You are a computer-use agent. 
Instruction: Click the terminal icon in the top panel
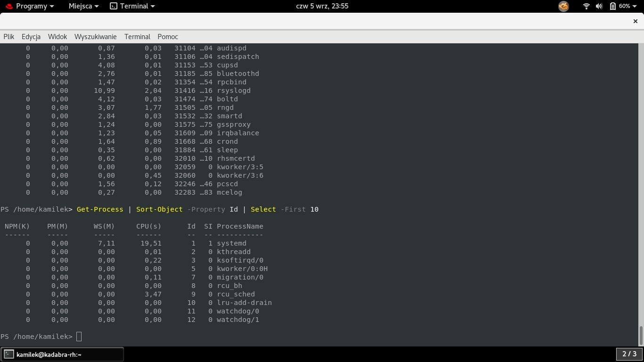point(113,6)
